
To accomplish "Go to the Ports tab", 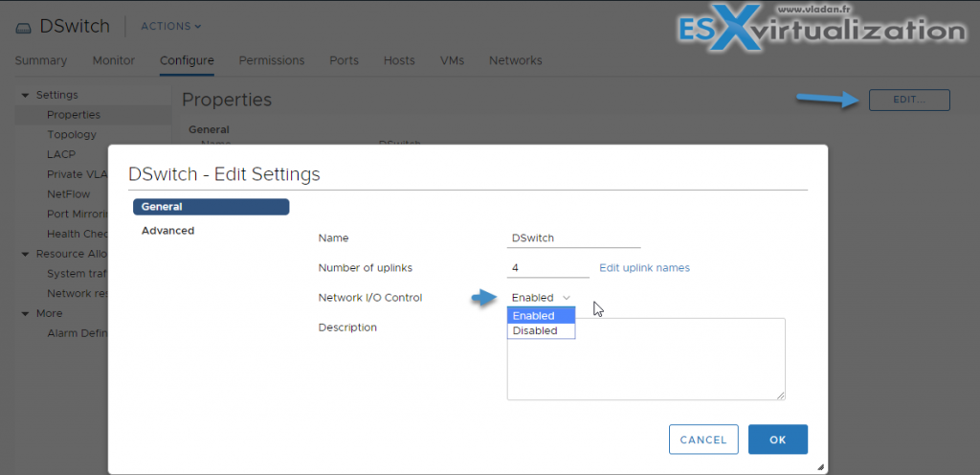I will pyautogui.click(x=344, y=60).
